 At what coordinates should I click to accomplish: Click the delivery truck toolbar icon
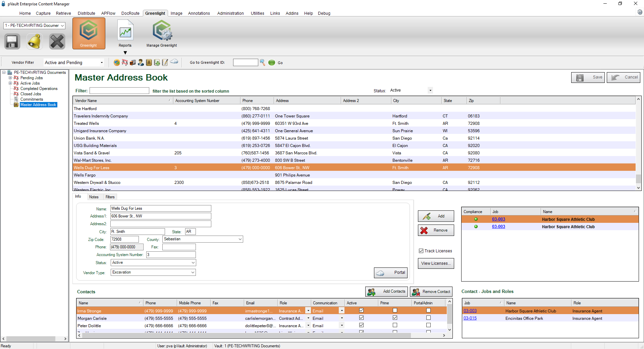point(133,62)
